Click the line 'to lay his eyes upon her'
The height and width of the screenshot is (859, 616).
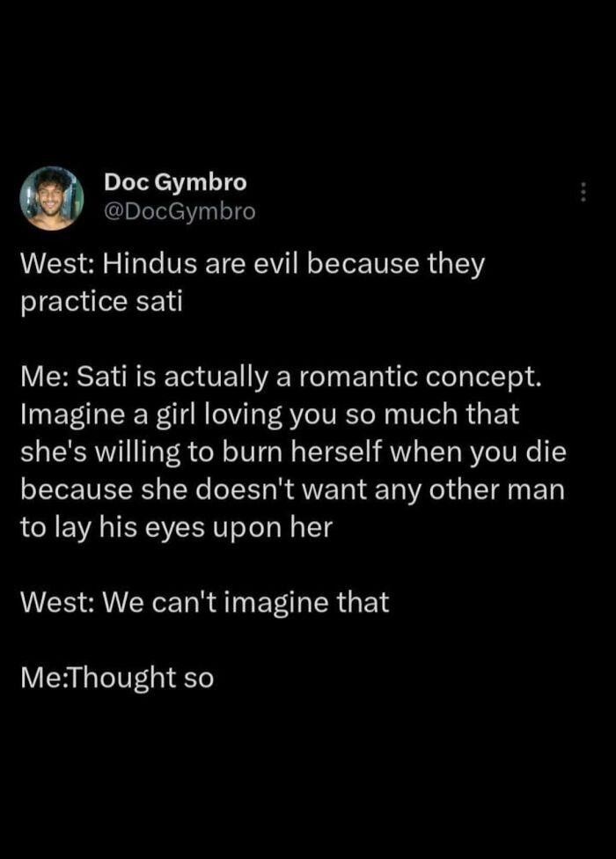click(x=176, y=527)
